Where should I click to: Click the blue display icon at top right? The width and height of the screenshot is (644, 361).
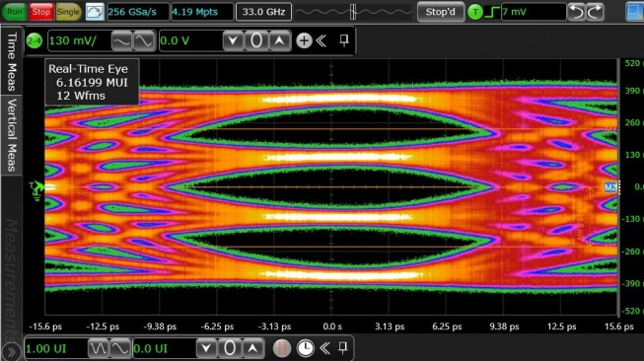[634, 12]
